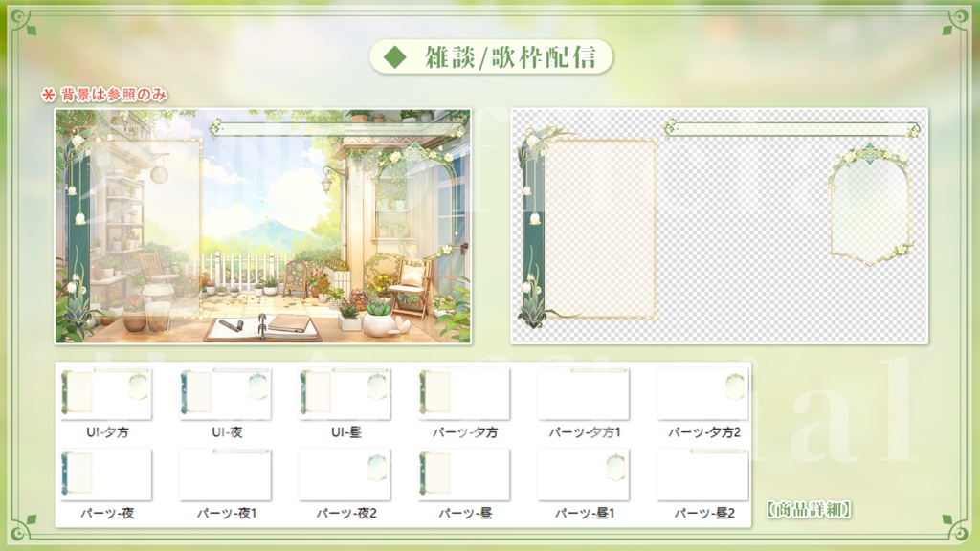Open the パーツ-夕方2 preview image
980x551 pixels.
point(702,392)
